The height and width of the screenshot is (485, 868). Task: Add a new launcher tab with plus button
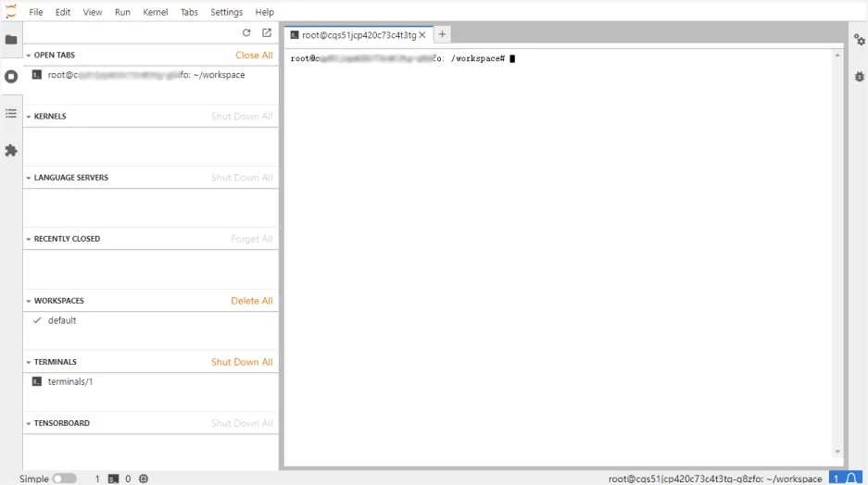pyautogui.click(x=442, y=34)
